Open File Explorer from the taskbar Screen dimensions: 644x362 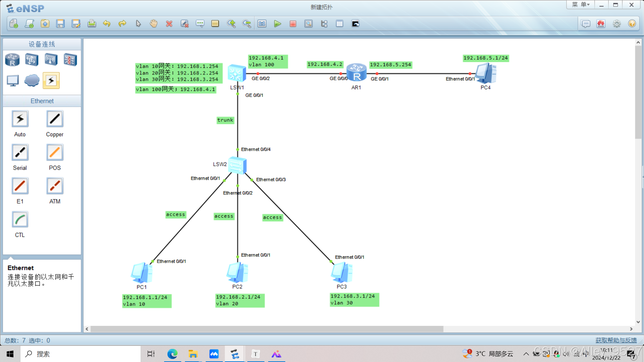(193, 354)
